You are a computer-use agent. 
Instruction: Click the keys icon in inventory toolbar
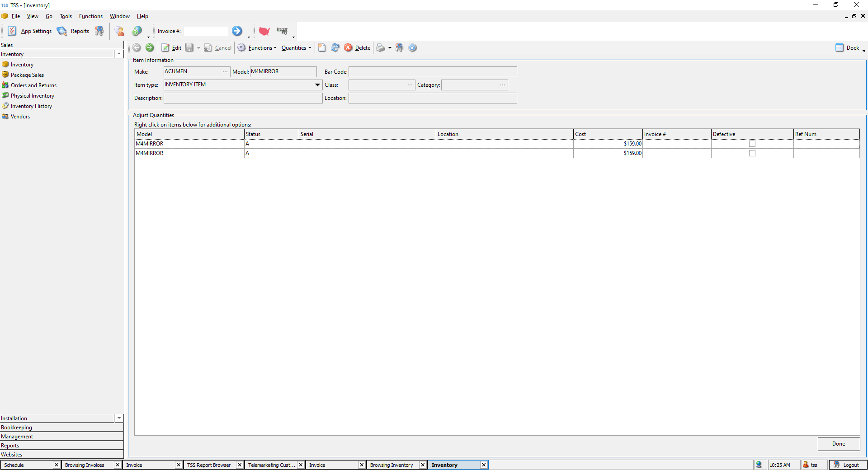399,48
